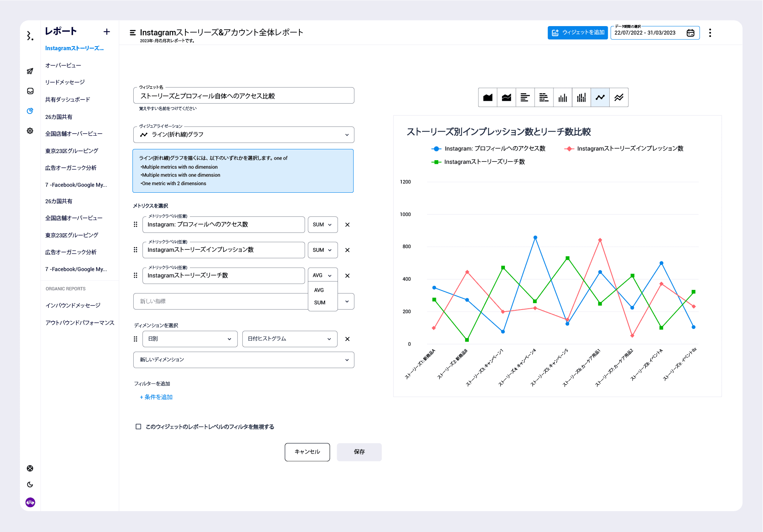
Task: Click the calendar icon in date range
Action: point(690,33)
